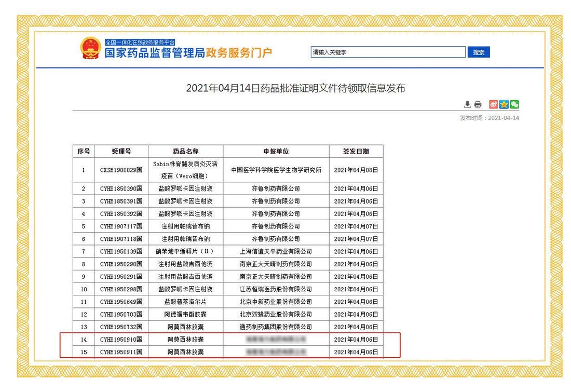Click the 申报单位 column header
Viewport: 571px width, 392px height.
(276, 151)
